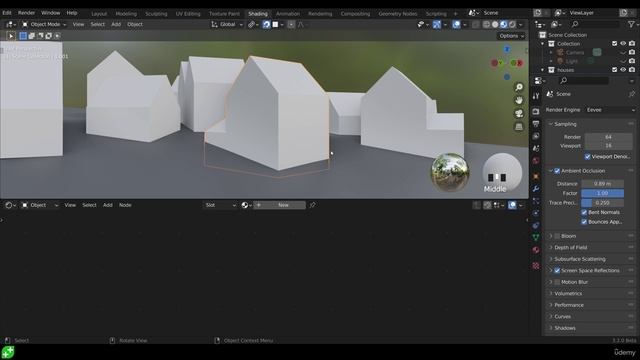Open the Render menu in top bar
The width and height of the screenshot is (640, 360).
click(26, 13)
